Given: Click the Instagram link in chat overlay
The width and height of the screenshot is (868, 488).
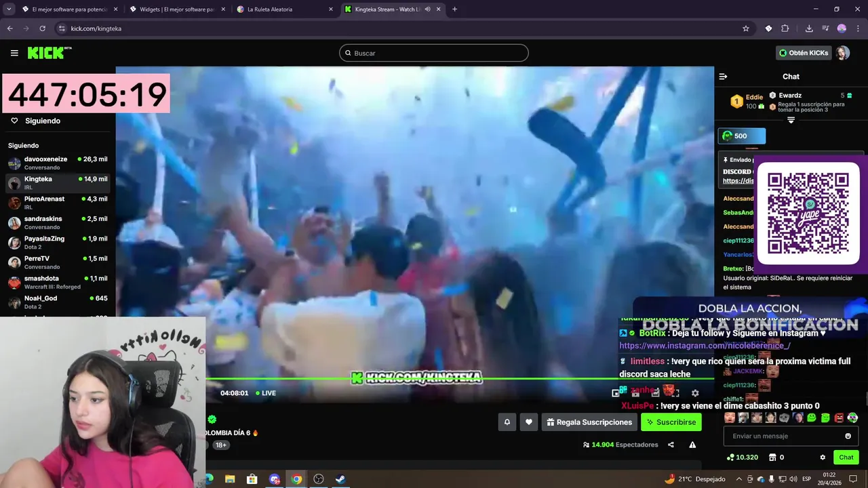Looking at the screenshot, I should (705, 346).
